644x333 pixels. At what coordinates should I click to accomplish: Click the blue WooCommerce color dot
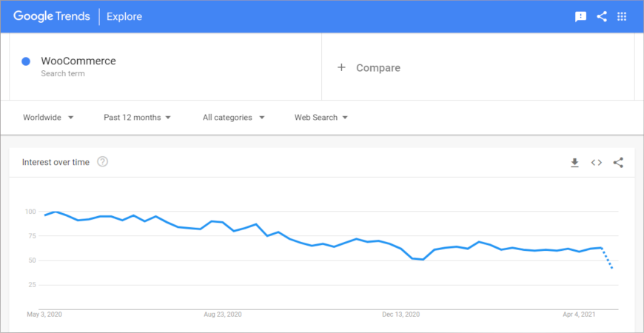click(x=26, y=61)
